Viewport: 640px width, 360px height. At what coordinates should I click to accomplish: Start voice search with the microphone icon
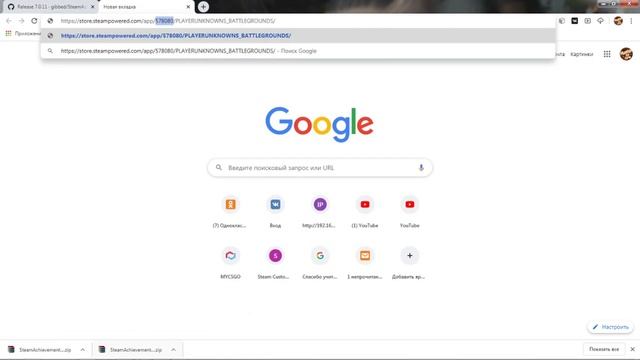tap(421, 168)
